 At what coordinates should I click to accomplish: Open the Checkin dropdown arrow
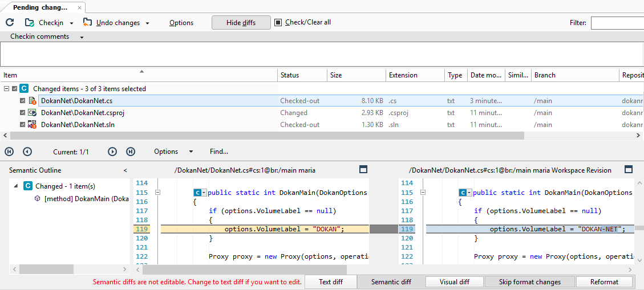pos(71,23)
